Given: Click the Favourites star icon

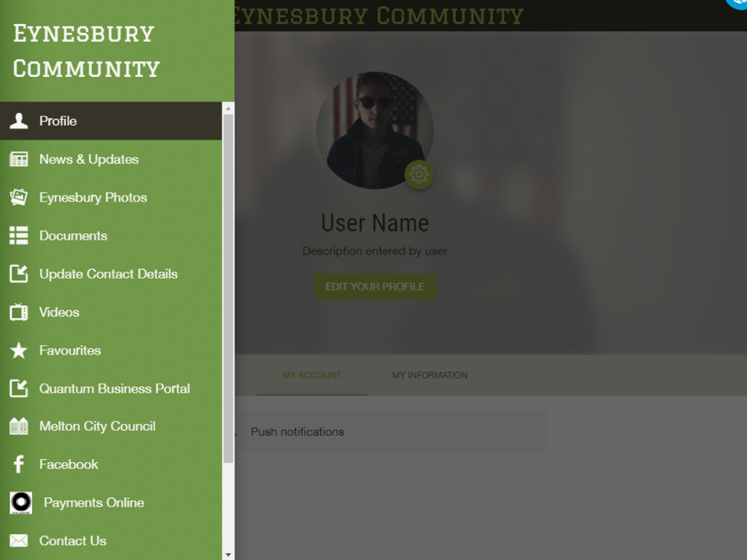Looking at the screenshot, I should click(19, 350).
